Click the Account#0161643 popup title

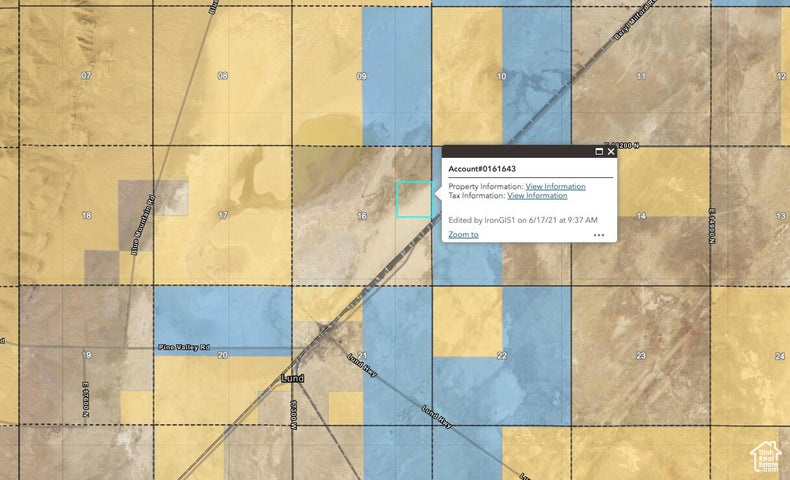(482, 168)
